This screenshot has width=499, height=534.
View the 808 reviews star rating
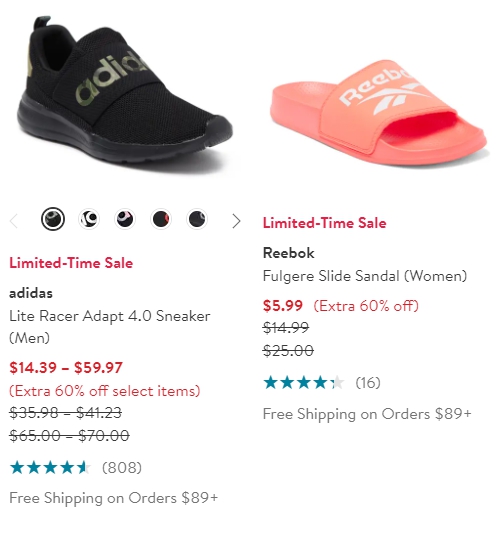click(50, 468)
